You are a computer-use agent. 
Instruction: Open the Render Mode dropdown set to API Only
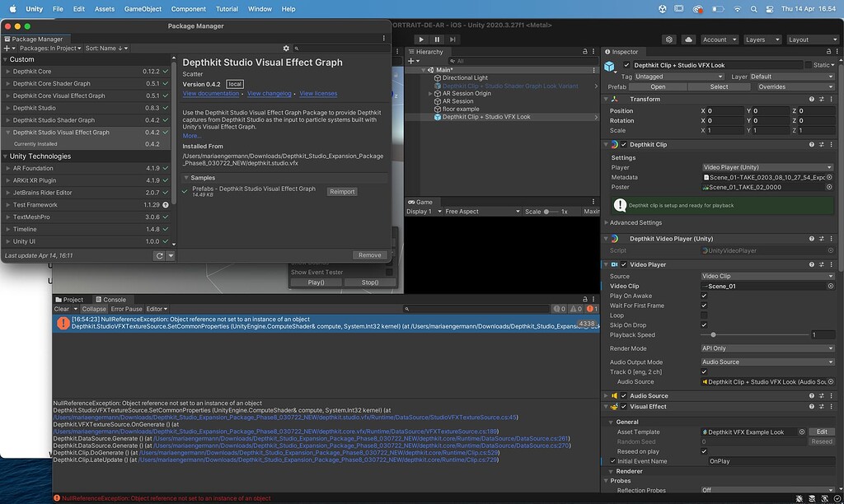[x=766, y=348]
